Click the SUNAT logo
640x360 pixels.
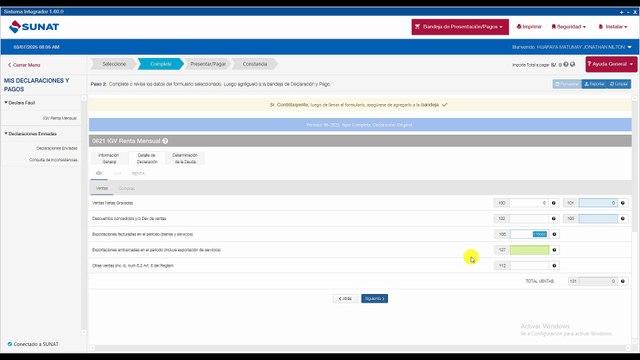34,27
